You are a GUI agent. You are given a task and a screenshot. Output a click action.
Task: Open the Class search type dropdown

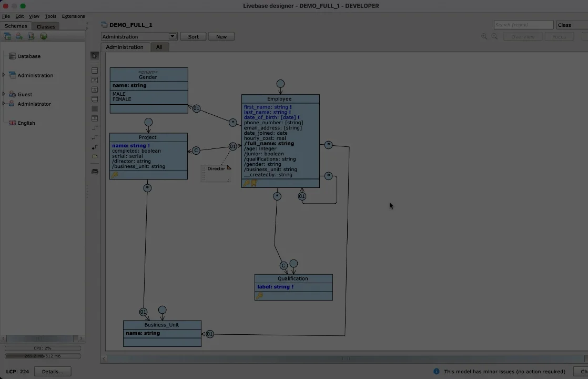tap(572, 25)
